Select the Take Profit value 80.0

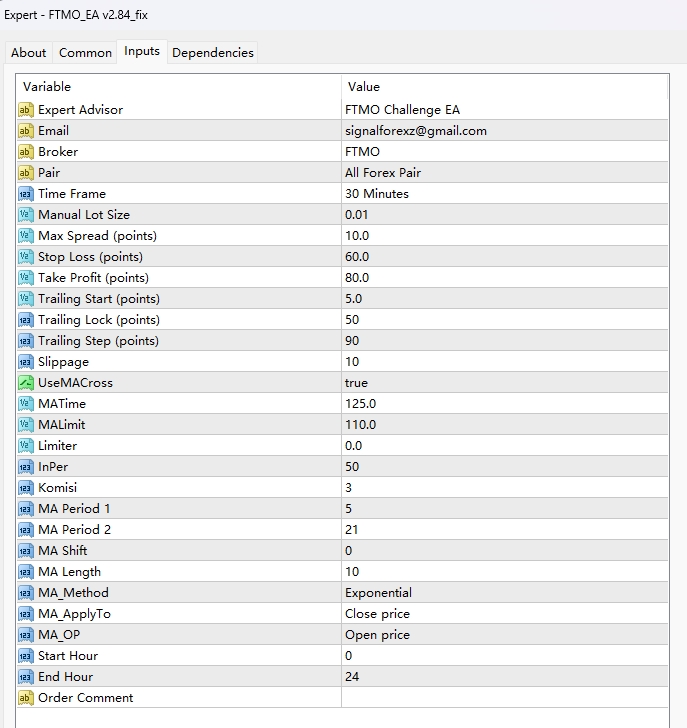tap(356, 278)
